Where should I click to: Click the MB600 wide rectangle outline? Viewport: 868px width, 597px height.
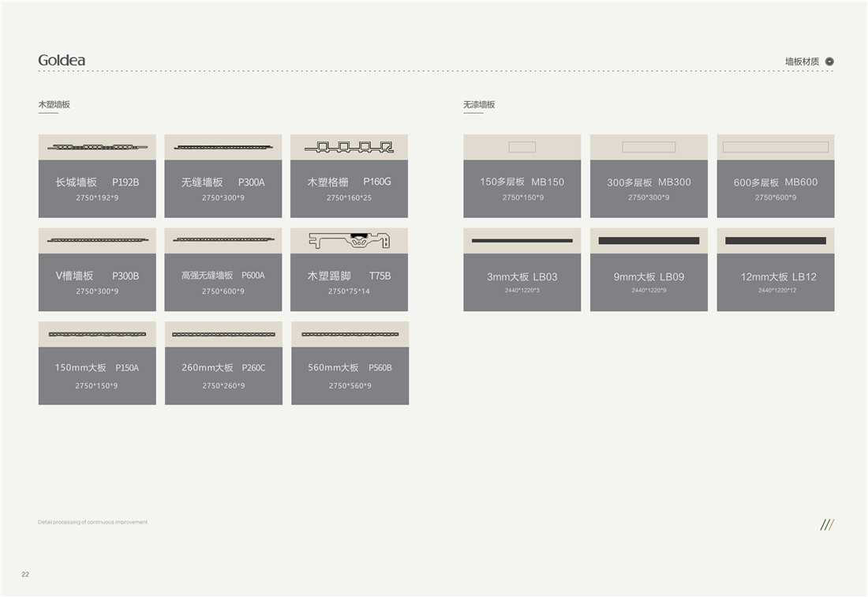point(776,147)
